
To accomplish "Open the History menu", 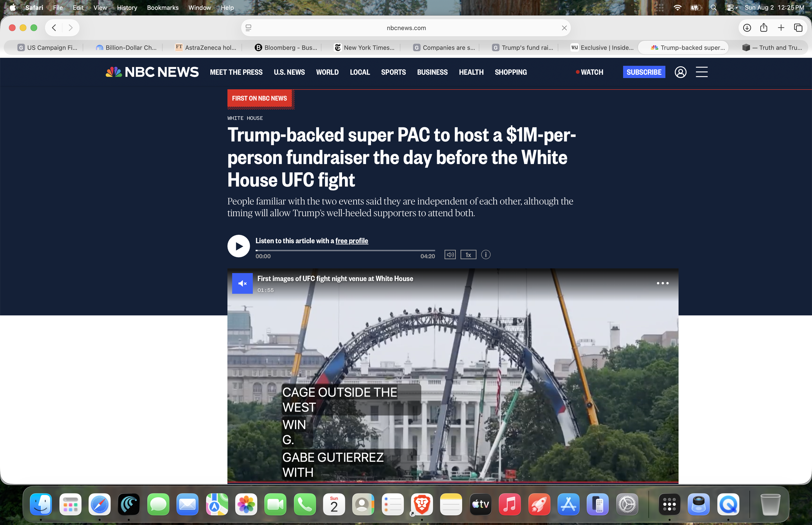I will [127, 7].
